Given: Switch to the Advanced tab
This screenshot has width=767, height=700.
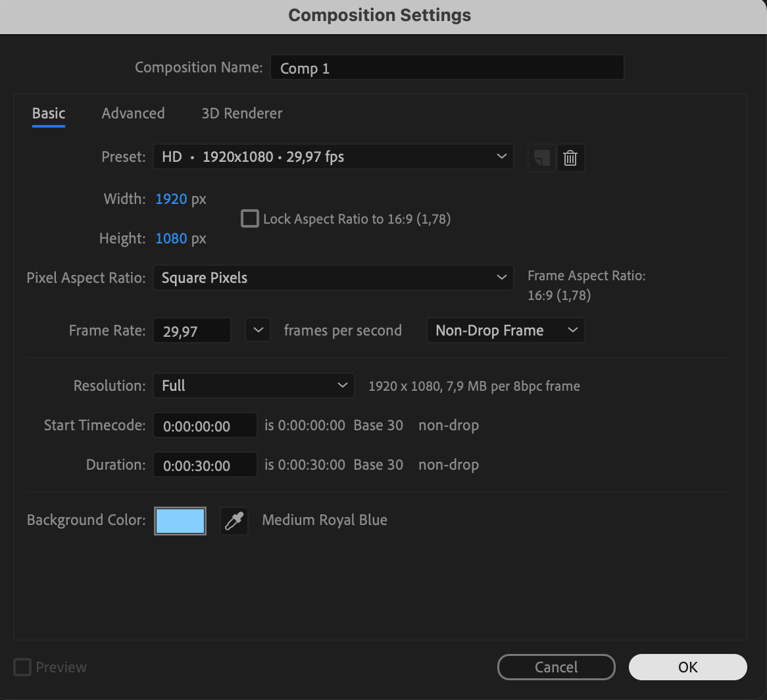Looking at the screenshot, I should click(133, 113).
